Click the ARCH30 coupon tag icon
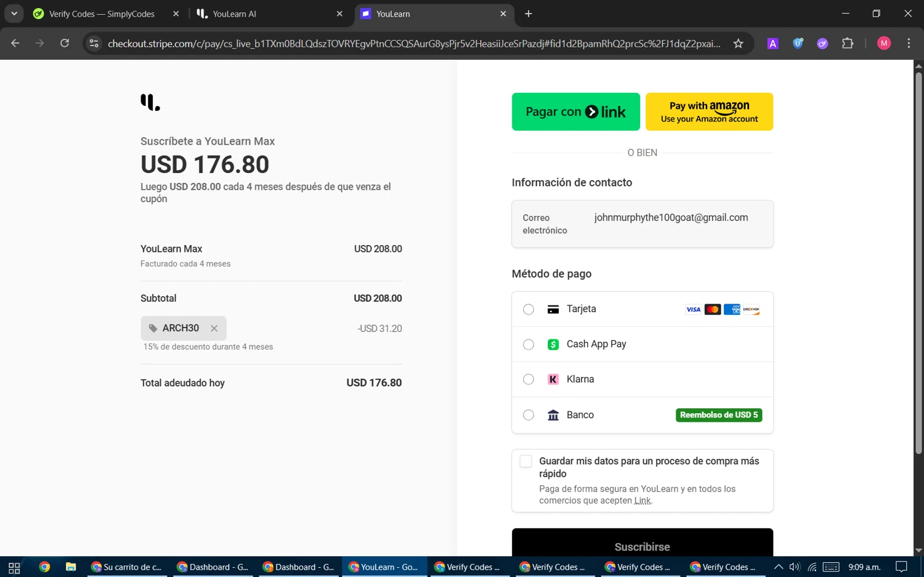 click(x=153, y=328)
